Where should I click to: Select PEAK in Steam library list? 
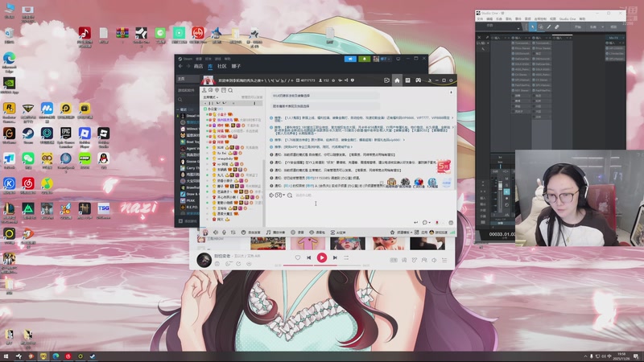[188, 200]
